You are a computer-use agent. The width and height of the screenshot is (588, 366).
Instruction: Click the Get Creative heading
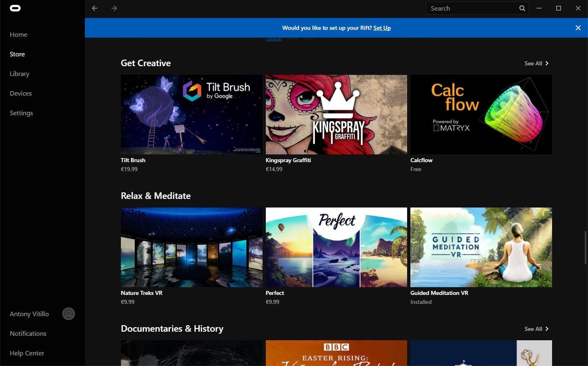pyautogui.click(x=146, y=63)
